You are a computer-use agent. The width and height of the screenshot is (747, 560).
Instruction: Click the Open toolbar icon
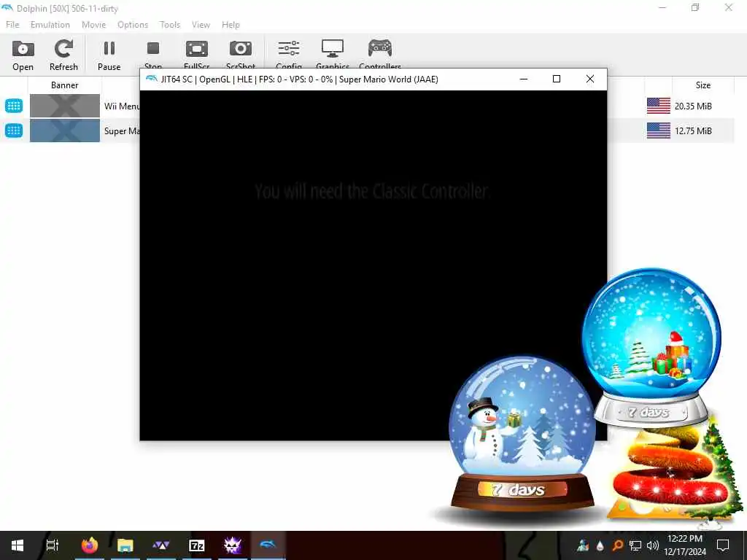point(23,55)
